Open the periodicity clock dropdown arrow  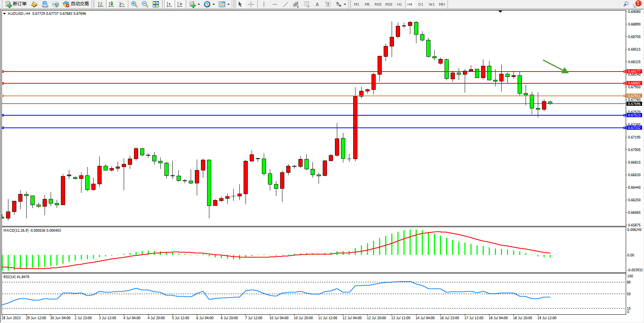click(214, 5)
